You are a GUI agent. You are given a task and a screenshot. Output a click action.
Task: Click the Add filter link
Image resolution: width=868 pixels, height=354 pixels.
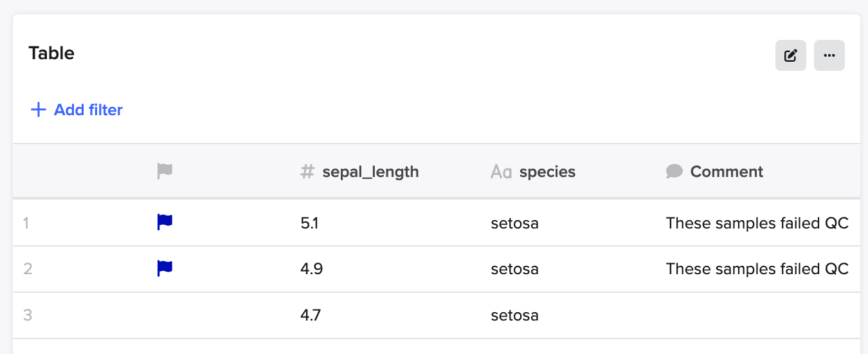pyautogui.click(x=77, y=110)
